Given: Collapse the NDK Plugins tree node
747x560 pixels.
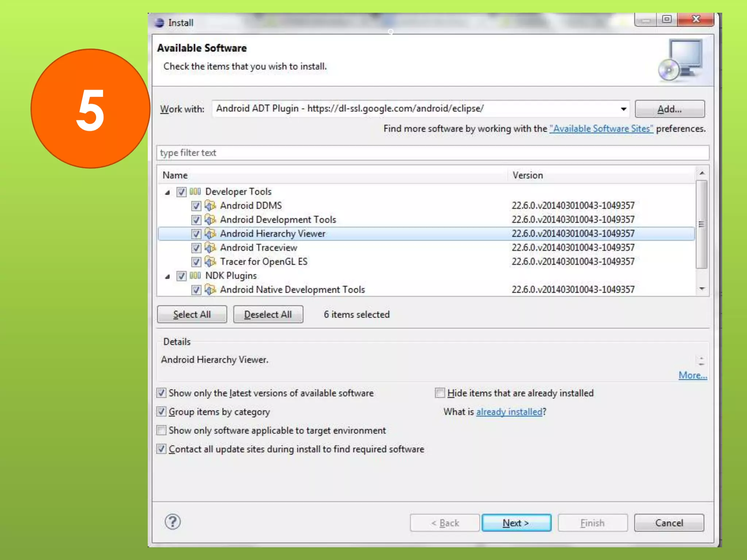Looking at the screenshot, I should click(x=167, y=276).
